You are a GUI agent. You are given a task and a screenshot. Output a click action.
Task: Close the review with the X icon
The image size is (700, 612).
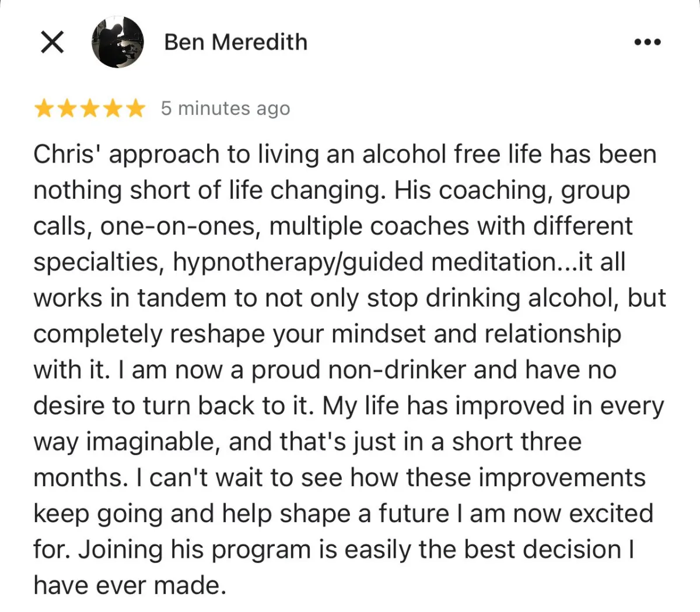(52, 42)
